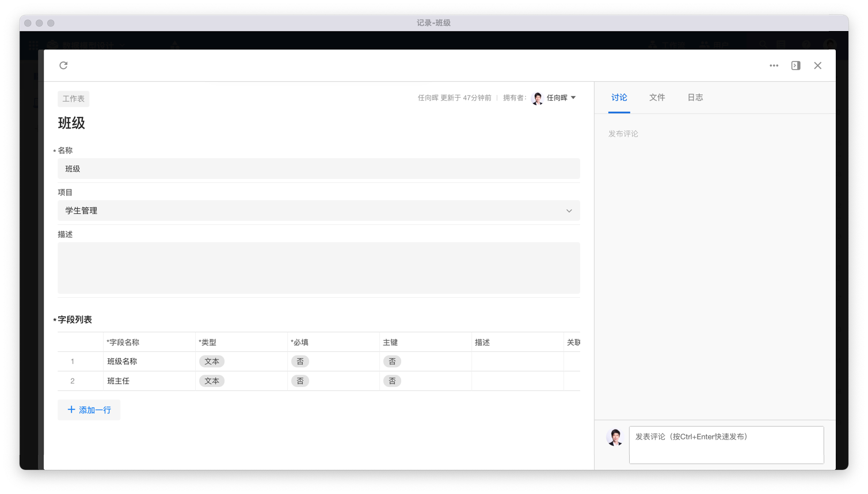Click the commenter avatar beside comment box

(x=615, y=437)
